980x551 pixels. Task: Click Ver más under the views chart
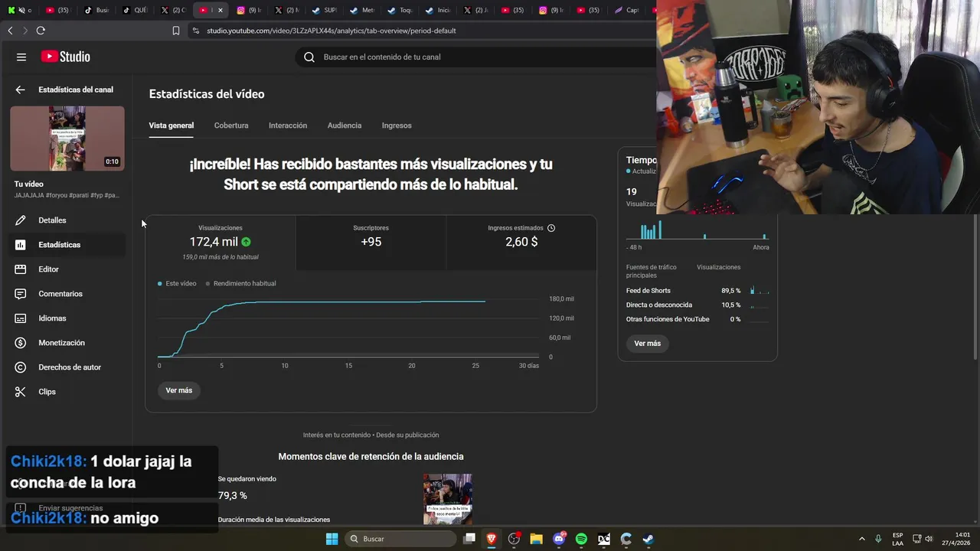click(x=179, y=390)
